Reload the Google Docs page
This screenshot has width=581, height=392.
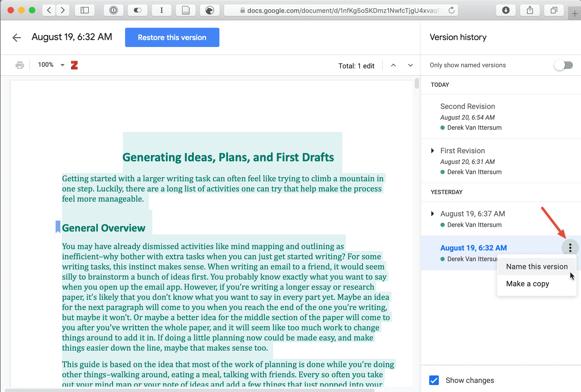(x=452, y=10)
